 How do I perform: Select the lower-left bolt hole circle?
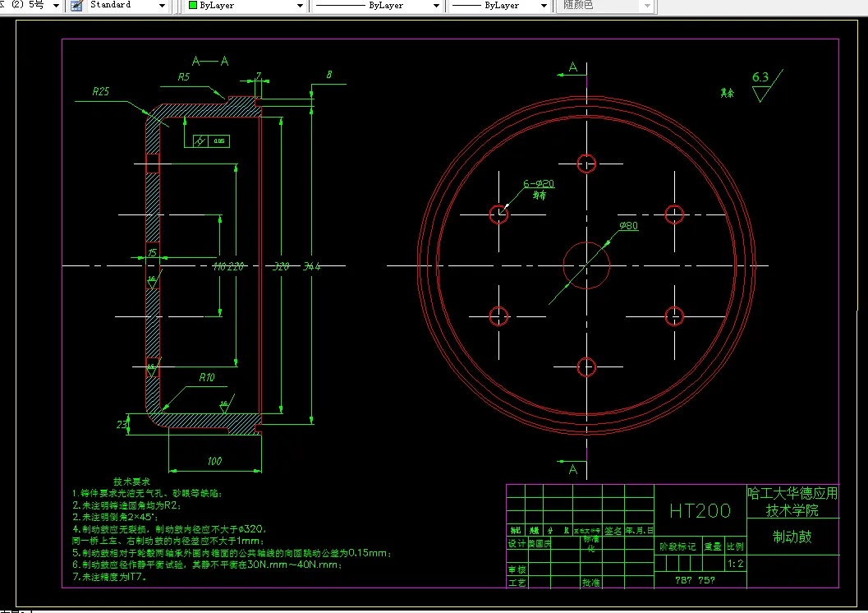pyautogui.click(x=498, y=316)
